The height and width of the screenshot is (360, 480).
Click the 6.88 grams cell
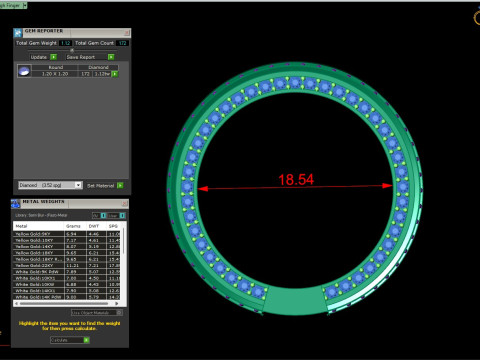pos(75,285)
